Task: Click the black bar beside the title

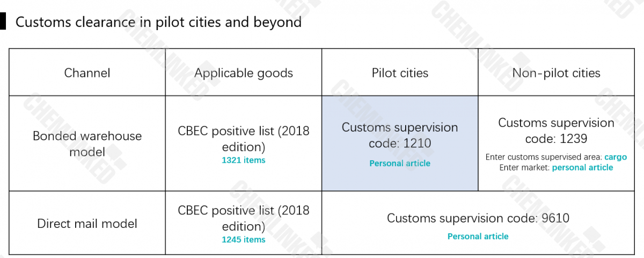Action: [x=3, y=22]
